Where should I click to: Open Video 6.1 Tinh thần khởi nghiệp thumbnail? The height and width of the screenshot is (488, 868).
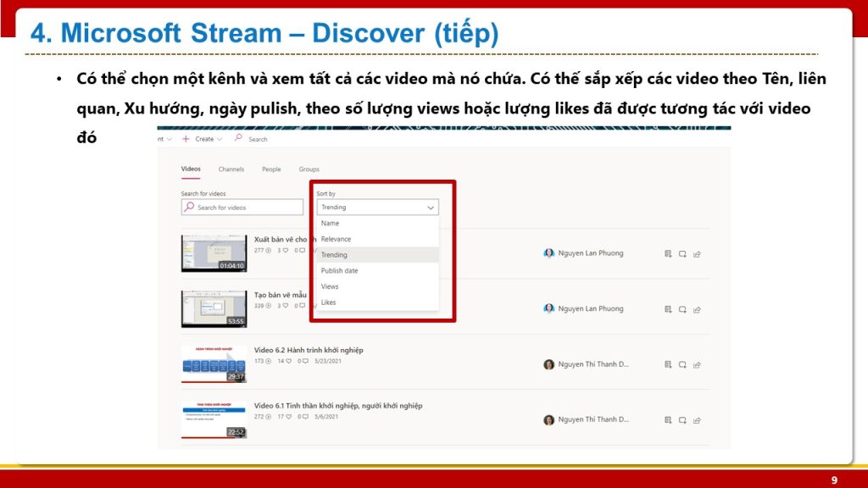(x=214, y=419)
